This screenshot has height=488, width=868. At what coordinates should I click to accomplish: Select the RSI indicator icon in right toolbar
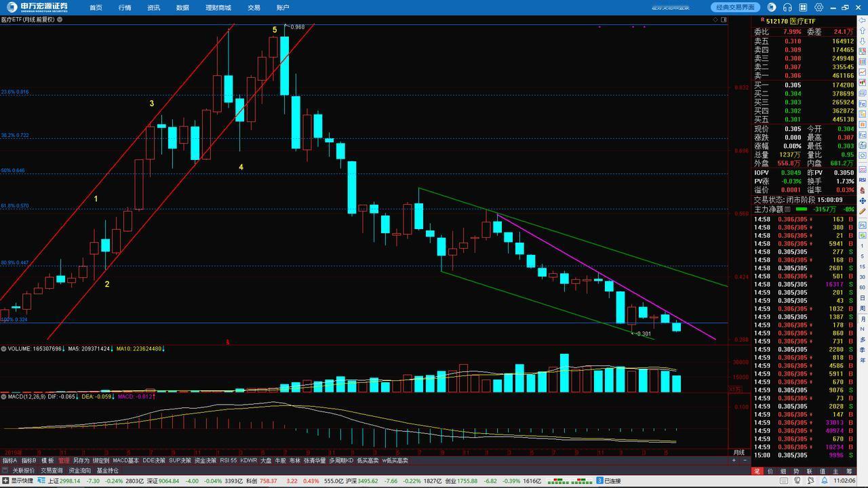(x=863, y=180)
